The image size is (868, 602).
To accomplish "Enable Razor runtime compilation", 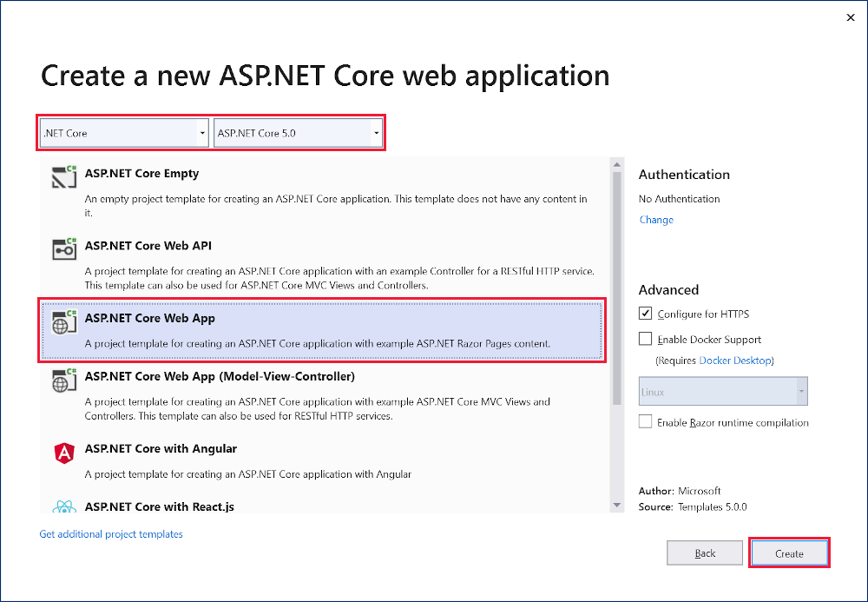I will [x=645, y=422].
